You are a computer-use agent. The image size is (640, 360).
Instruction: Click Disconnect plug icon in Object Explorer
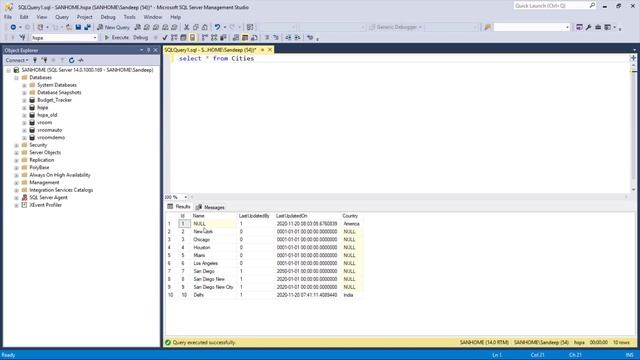44,60
